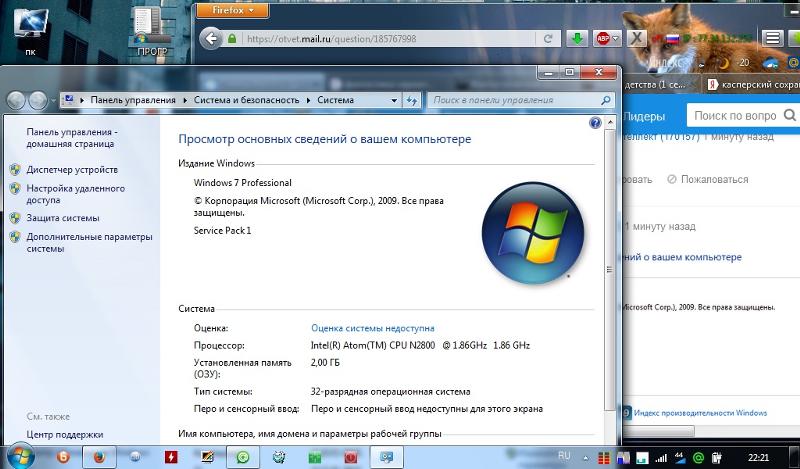
Task: Open the 'пк' desktop icon
Action: 31,31
